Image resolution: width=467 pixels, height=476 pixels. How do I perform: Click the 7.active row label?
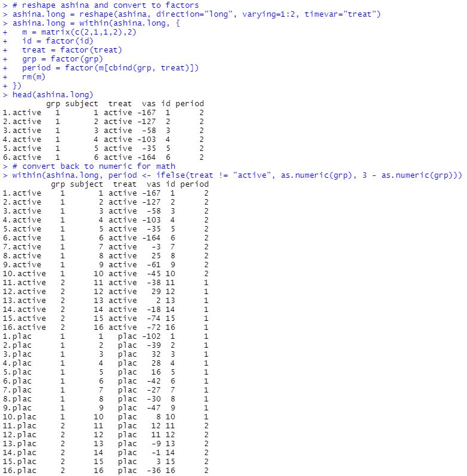[x=21, y=246]
